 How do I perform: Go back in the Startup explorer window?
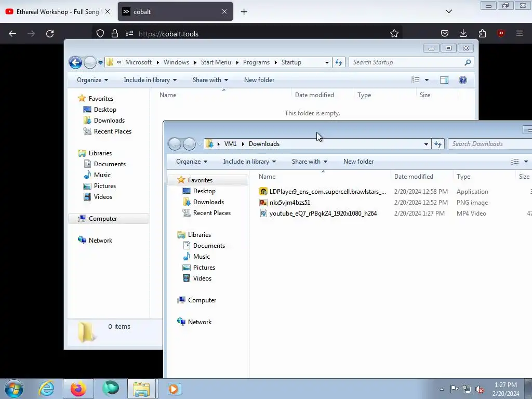click(75, 62)
